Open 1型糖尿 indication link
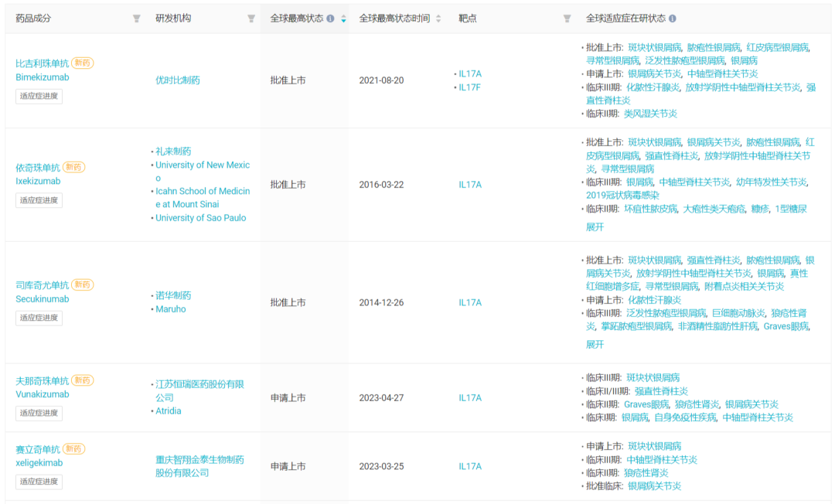Screen dimensions: 835x504 click(x=791, y=209)
